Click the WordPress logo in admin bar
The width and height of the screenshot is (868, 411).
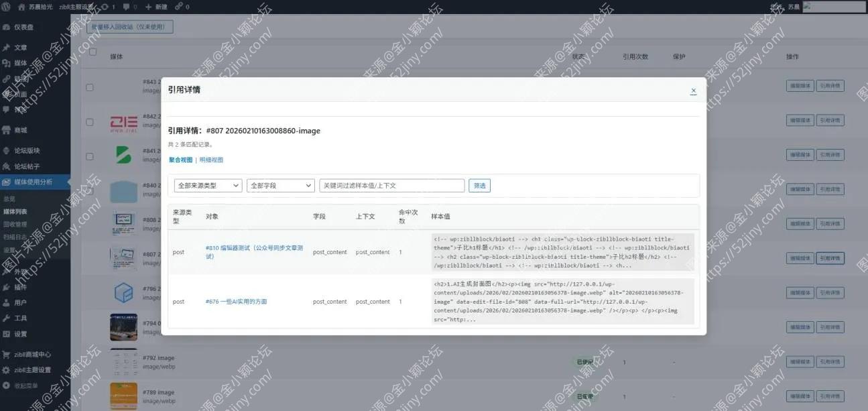pos(7,7)
